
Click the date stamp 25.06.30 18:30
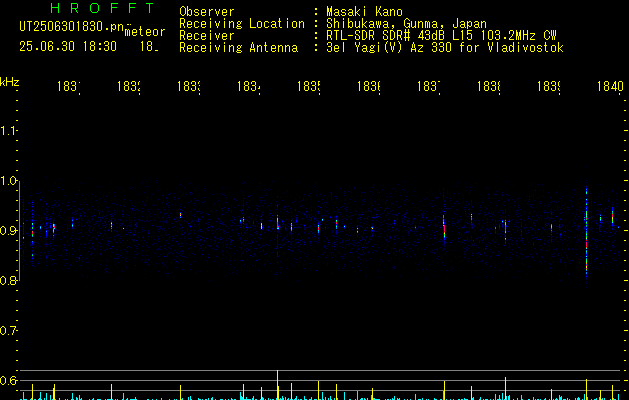point(68,47)
